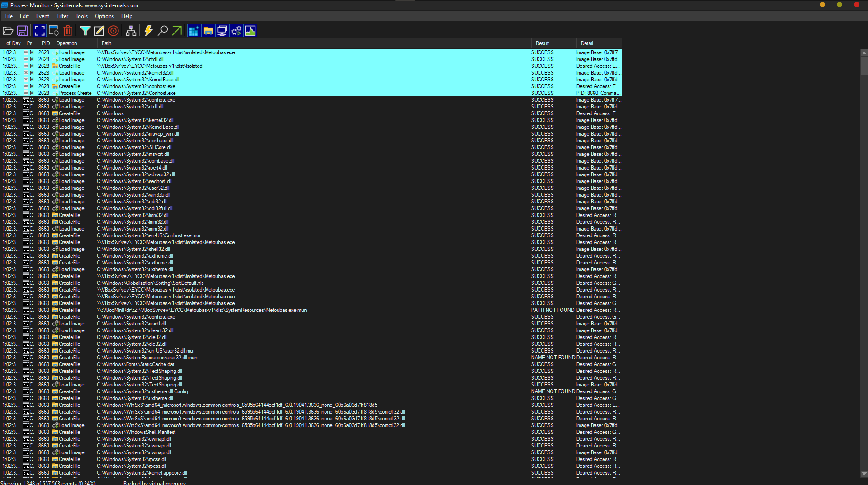The height and width of the screenshot is (485, 868).
Task: Select the SHCore.dll path row
Action: pos(311,147)
